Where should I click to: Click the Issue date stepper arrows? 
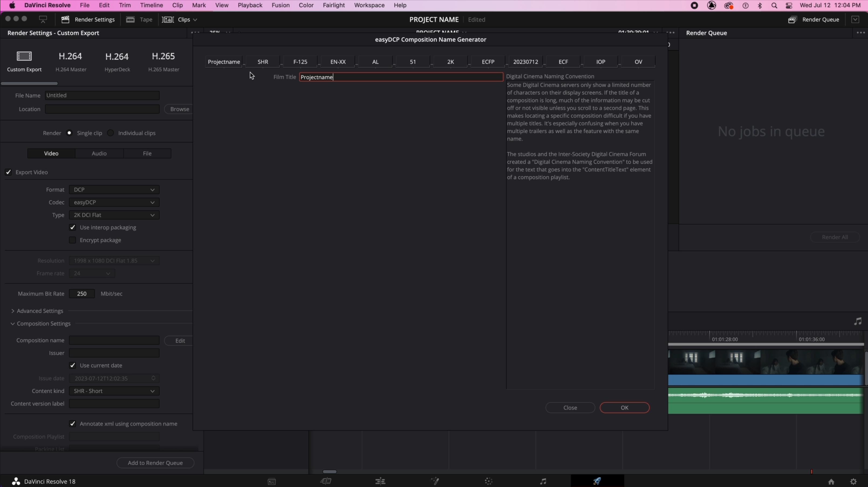pos(153,378)
